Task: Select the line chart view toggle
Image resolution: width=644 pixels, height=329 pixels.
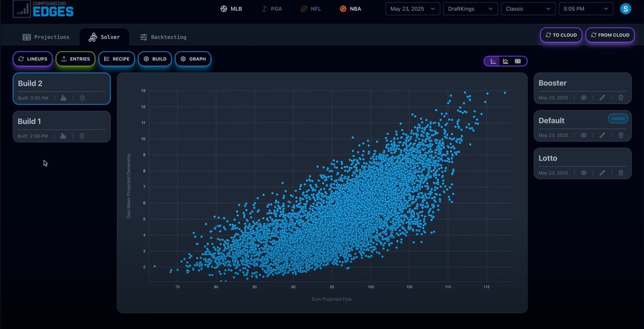Action: tap(505, 61)
